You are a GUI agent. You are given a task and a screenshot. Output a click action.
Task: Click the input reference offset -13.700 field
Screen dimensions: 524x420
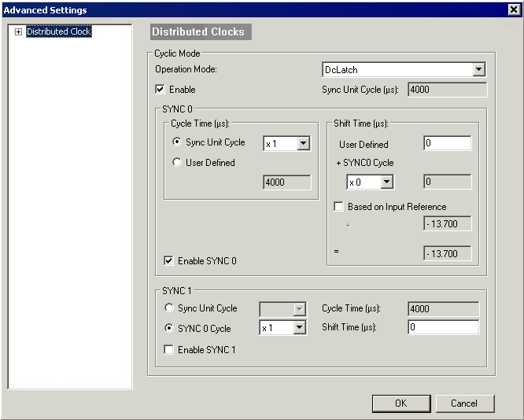pos(448,223)
